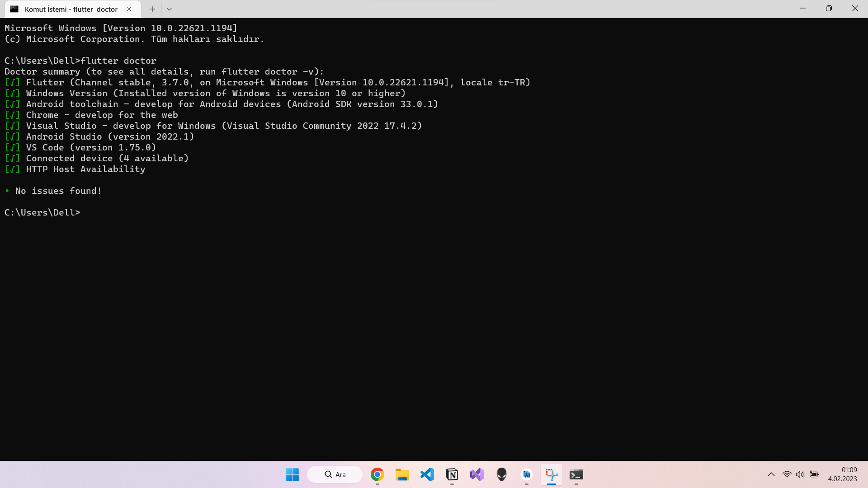
Task: Select the Komut İstemi flutter doctor tab
Action: [x=70, y=9]
